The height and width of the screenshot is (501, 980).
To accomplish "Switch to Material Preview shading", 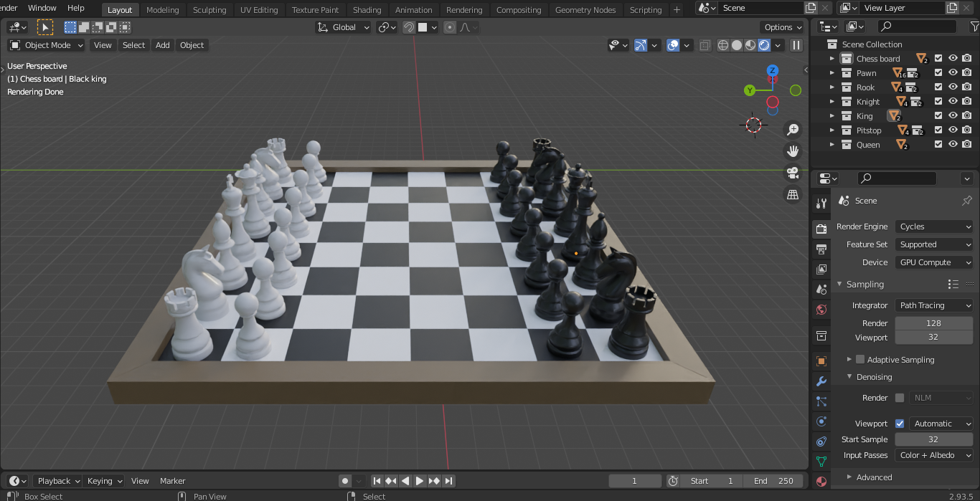I will point(750,44).
